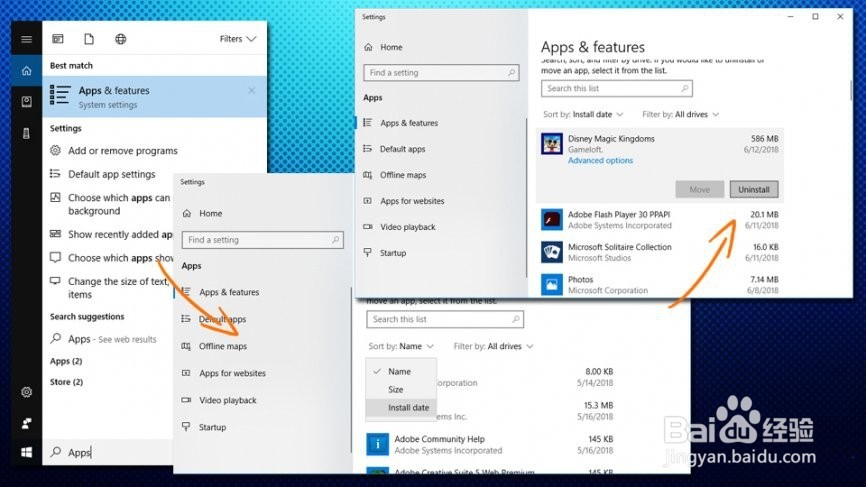
Task: Filter search results by documents icon
Action: point(89,39)
